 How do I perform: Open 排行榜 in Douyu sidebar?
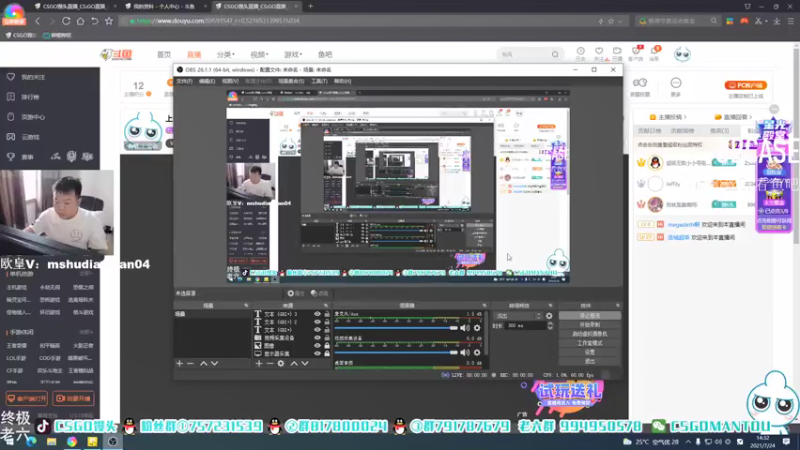[x=30, y=97]
